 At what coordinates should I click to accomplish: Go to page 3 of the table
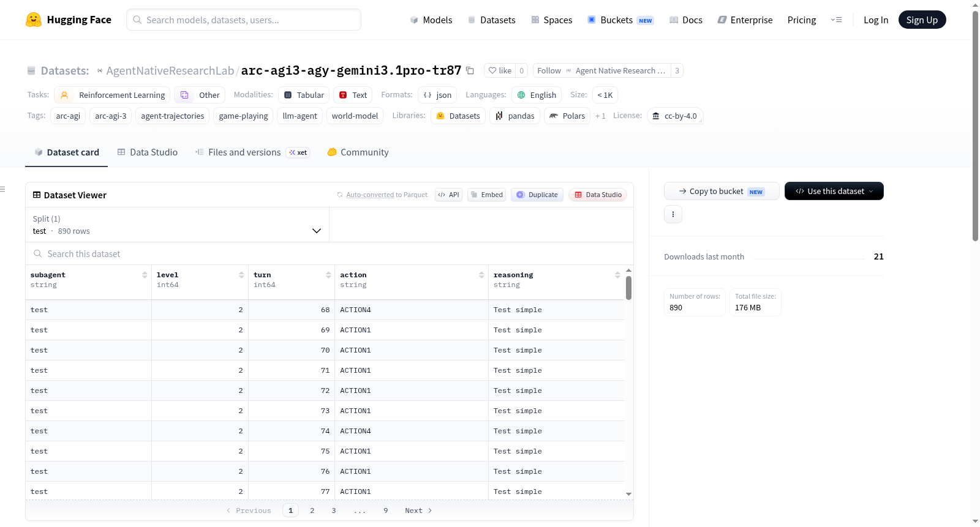[x=334, y=510]
